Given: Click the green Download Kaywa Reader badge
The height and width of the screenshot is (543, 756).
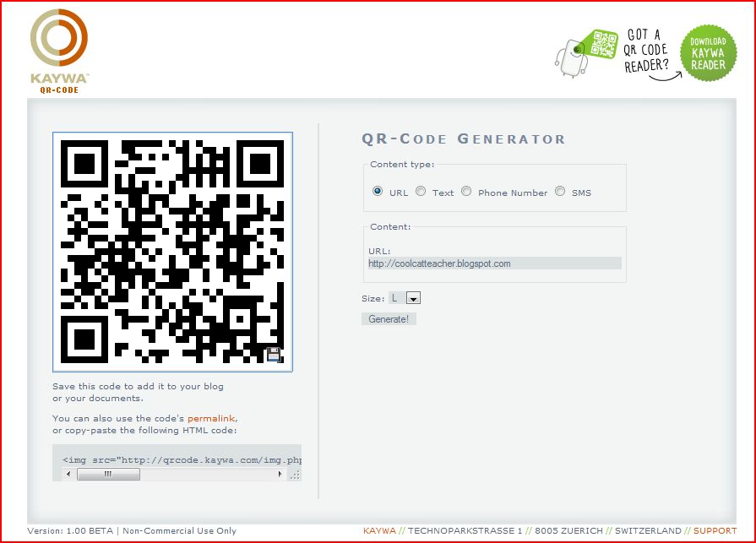Looking at the screenshot, I should click(x=708, y=53).
